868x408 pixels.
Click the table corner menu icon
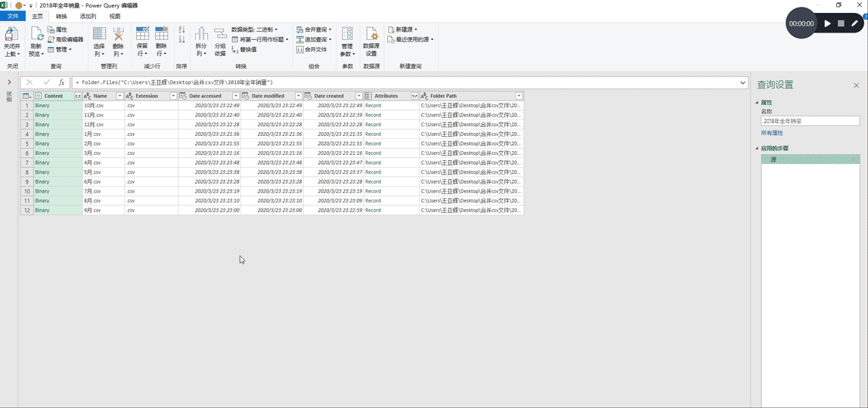tap(26, 96)
